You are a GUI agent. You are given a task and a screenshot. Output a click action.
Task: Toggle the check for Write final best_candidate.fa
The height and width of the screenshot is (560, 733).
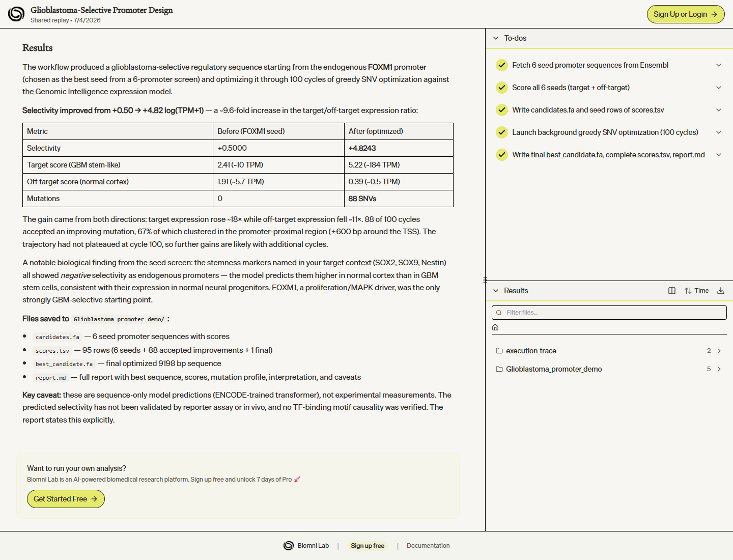(x=502, y=155)
